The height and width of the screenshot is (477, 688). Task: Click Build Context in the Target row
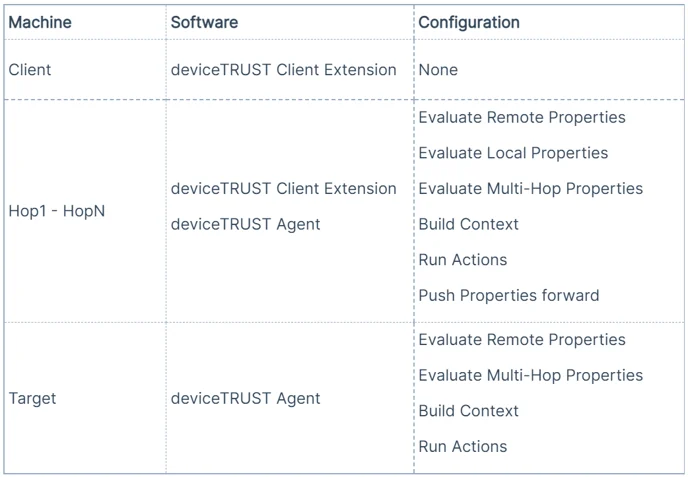(468, 411)
